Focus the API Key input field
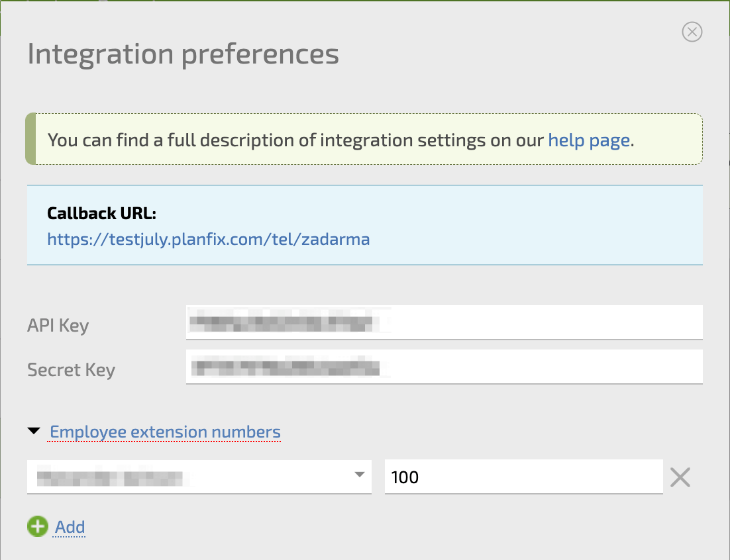Viewport: 730px width, 560px height. click(x=444, y=322)
